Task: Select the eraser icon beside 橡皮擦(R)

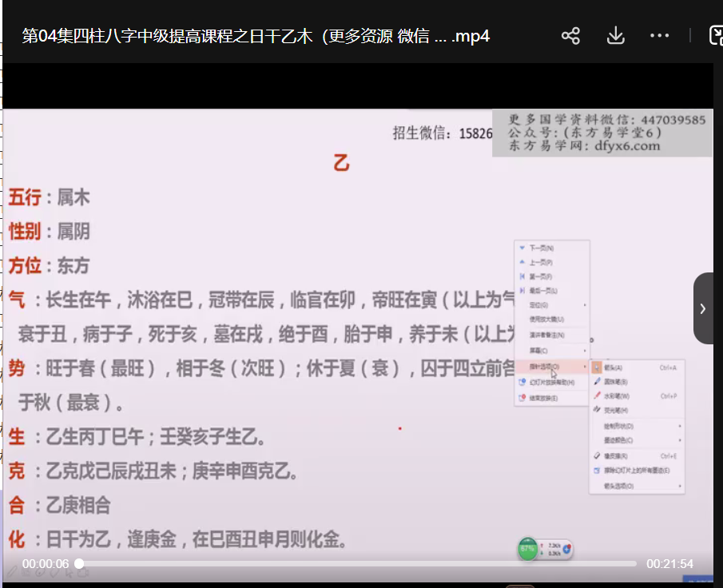Action: click(597, 455)
